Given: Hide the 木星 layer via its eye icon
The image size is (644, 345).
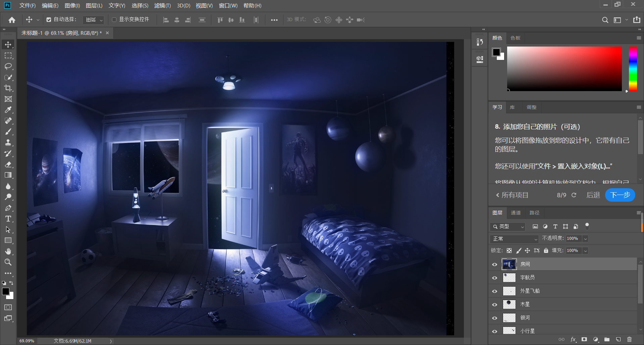Looking at the screenshot, I should tap(495, 304).
